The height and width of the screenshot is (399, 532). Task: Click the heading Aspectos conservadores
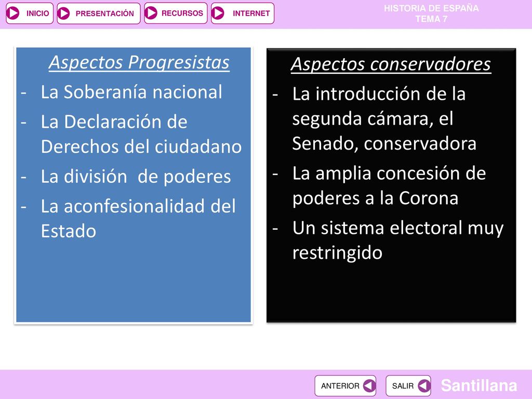click(391, 64)
